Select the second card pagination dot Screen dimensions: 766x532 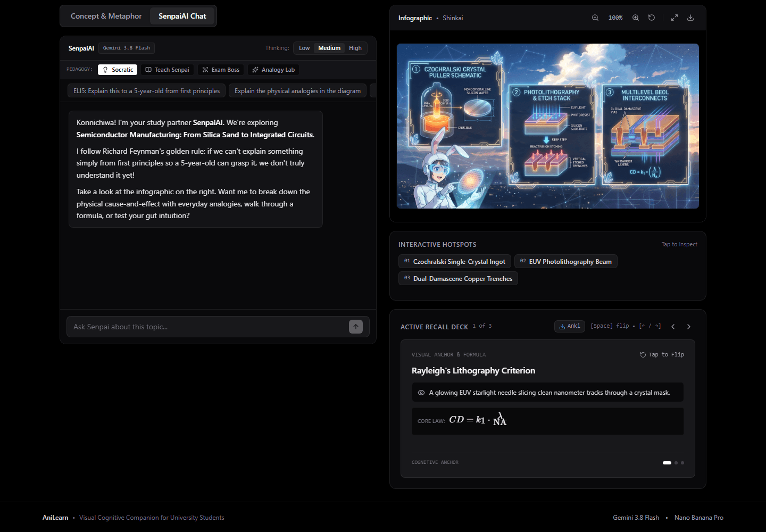tap(676, 463)
